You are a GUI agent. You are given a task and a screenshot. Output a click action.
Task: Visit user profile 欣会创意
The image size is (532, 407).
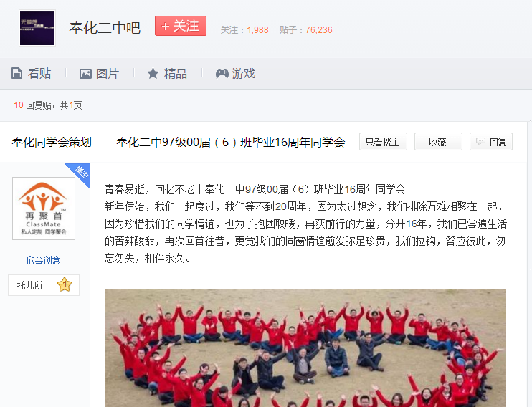tap(44, 260)
